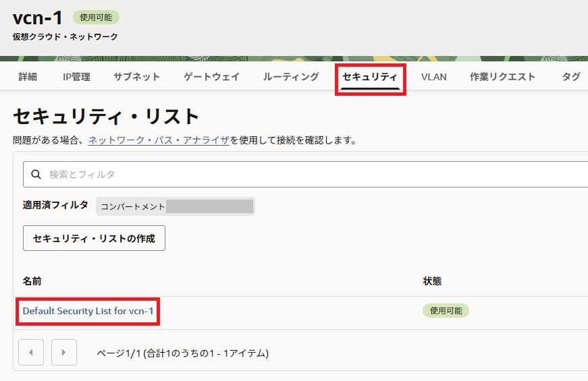The width and height of the screenshot is (588, 381).
Task: Click into the 検索とフィルタ search field
Action: (x=304, y=175)
